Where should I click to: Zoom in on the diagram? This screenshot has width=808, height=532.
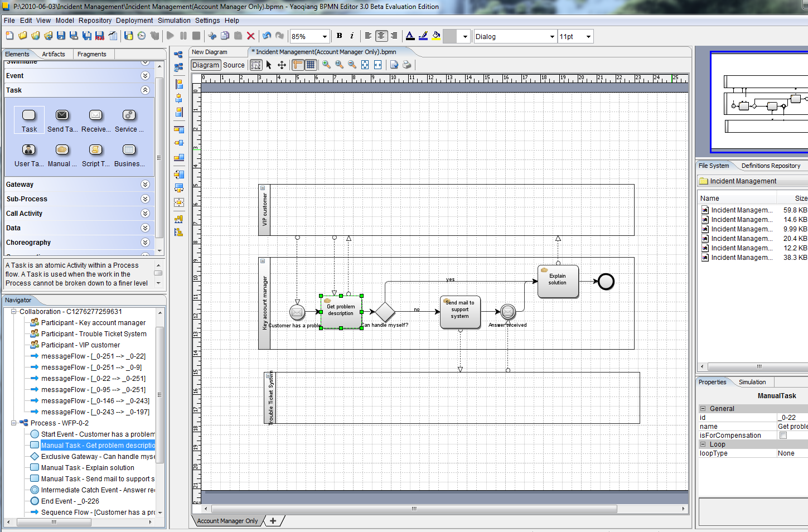click(x=326, y=65)
